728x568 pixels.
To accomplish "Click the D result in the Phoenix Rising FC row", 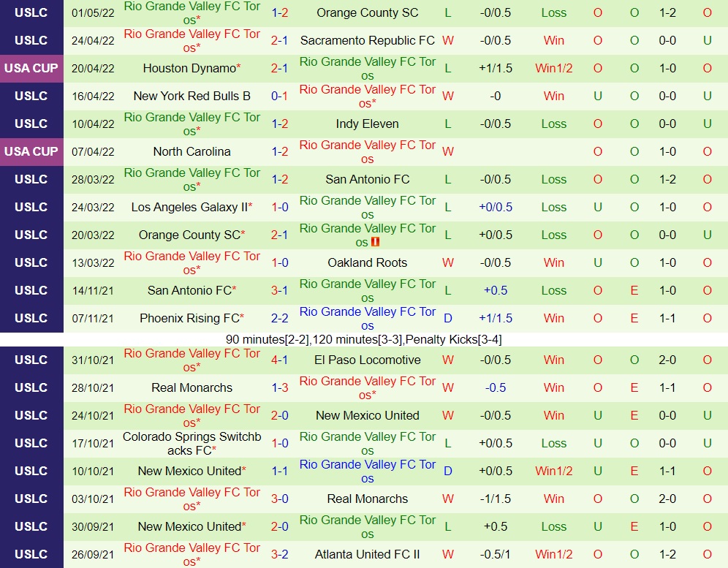I will (x=448, y=319).
